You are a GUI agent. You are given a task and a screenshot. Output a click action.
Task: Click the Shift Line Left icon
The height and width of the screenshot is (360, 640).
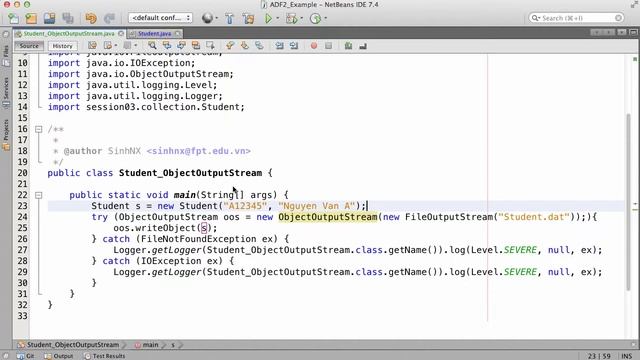279,46
